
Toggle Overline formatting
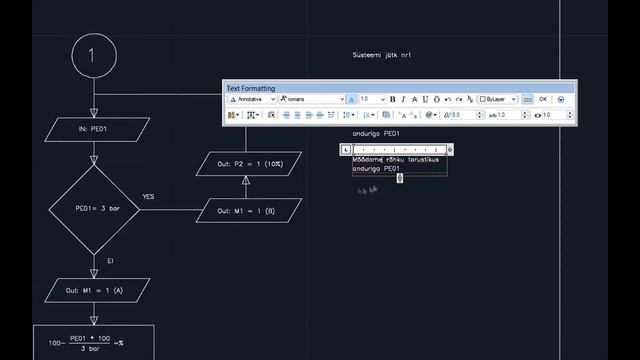(436, 99)
